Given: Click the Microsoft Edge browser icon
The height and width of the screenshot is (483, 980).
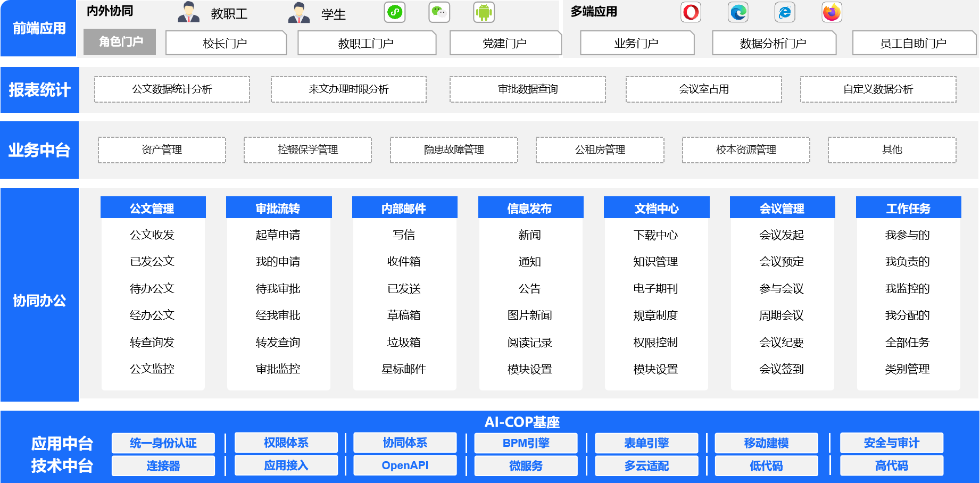Looking at the screenshot, I should click(738, 12).
